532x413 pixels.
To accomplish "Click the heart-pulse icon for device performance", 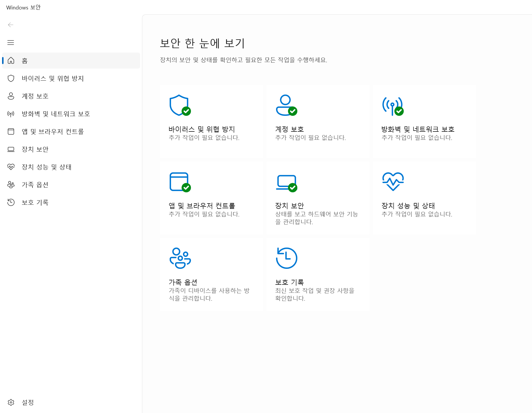I will pyautogui.click(x=11, y=167).
